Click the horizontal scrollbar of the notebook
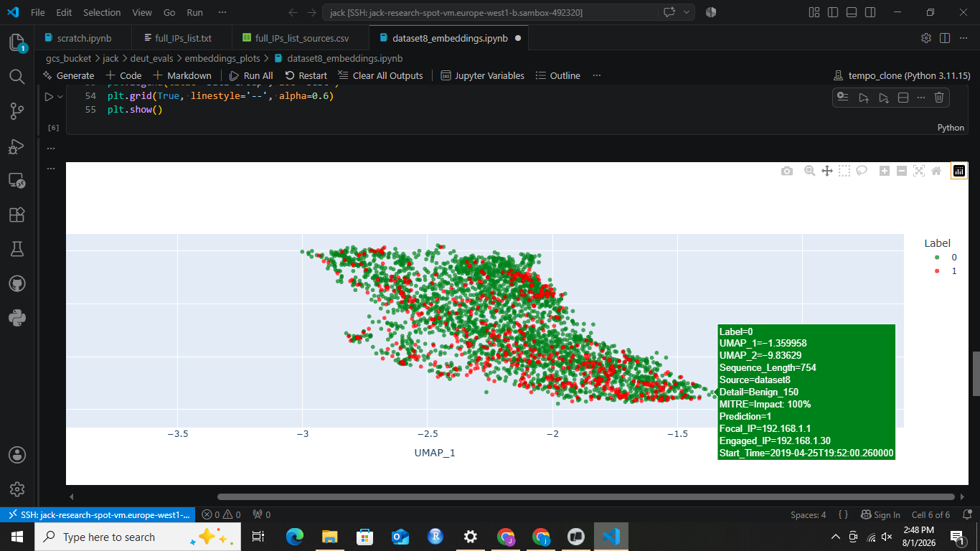 coord(586,496)
